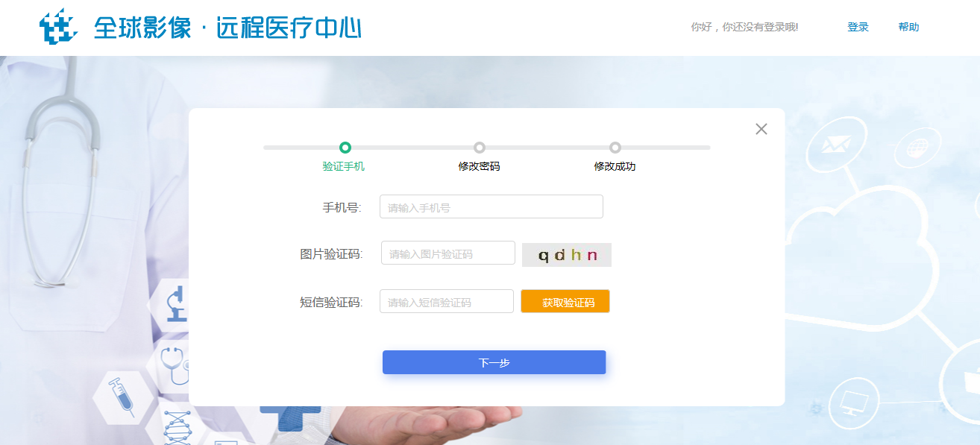Open the 登录 login link
Image resolution: width=980 pixels, height=445 pixels.
click(858, 27)
